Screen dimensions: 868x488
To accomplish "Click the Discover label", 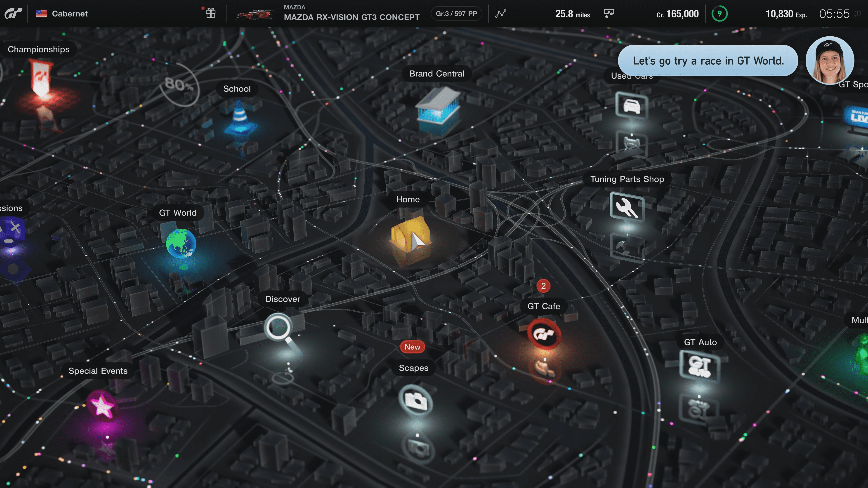I will [283, 299].
